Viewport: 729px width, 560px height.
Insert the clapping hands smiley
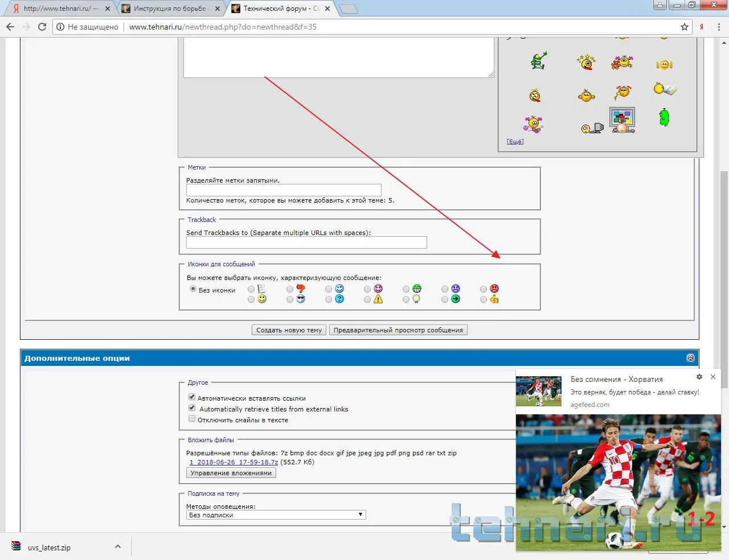click(664, 64)
